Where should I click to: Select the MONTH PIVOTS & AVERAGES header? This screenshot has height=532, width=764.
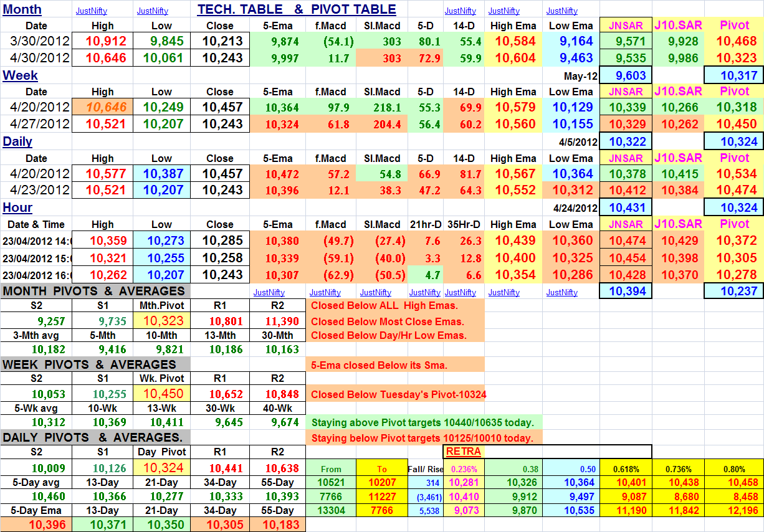tap(94, 291)
